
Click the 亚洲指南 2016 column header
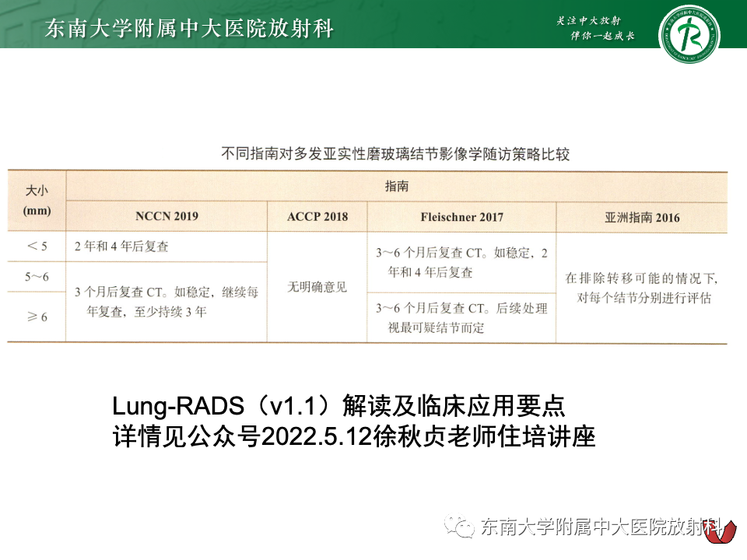click(642, 218)
